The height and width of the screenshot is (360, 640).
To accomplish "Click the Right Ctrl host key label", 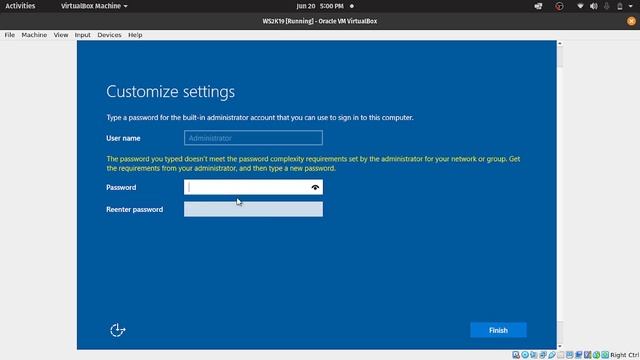I will 624,355.
